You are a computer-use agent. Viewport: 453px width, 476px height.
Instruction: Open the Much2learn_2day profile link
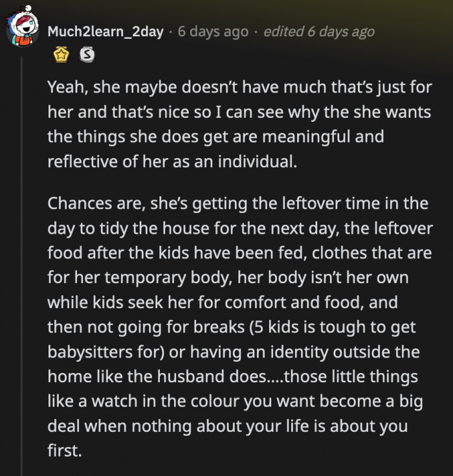coord(105,31)
